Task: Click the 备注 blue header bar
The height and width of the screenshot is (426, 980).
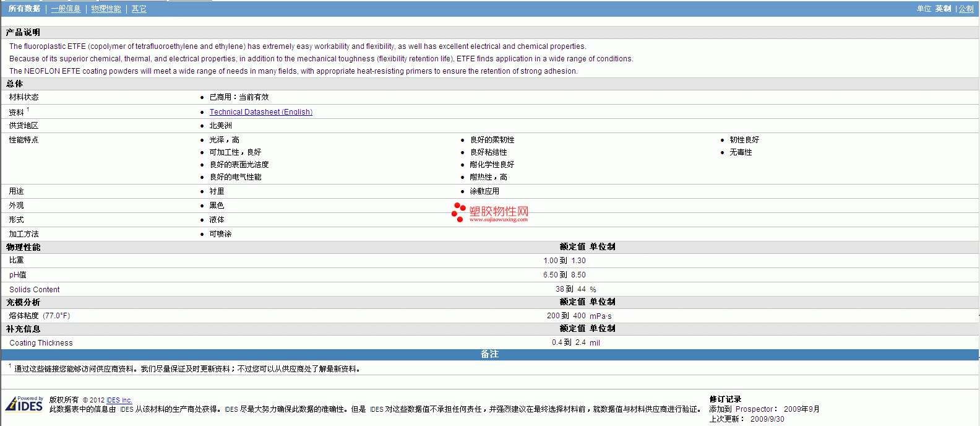Action: click(489, 354)
